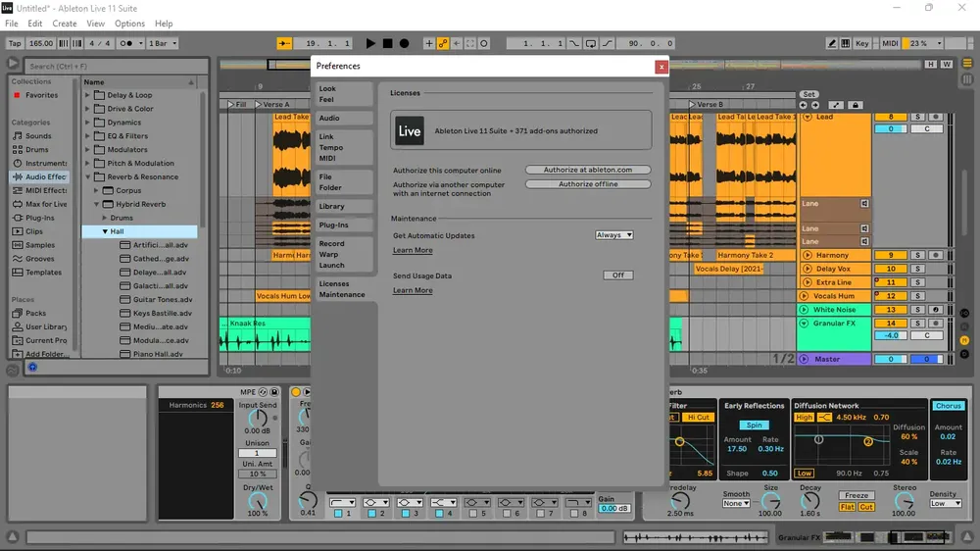Viewport: 980px width, 551px height.
Task: Expand the Delay & Loop folder
Action: [87, 95]
